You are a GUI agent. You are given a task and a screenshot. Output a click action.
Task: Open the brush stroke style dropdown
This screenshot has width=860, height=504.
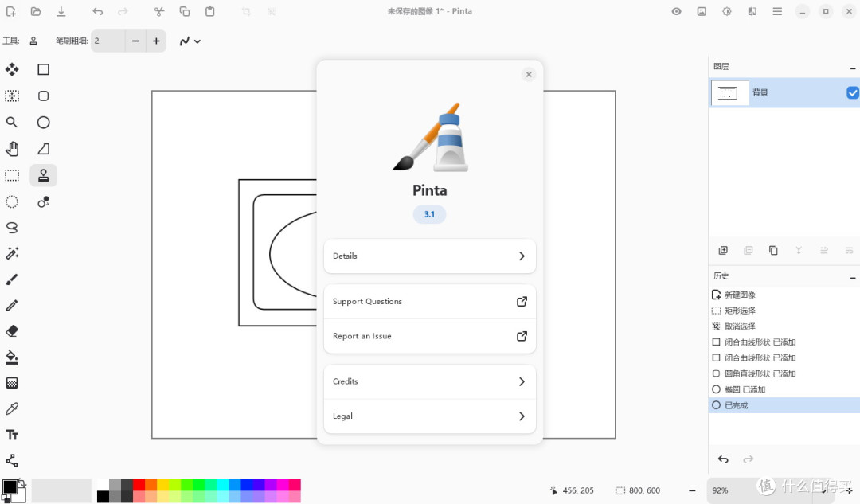point(190,41)
